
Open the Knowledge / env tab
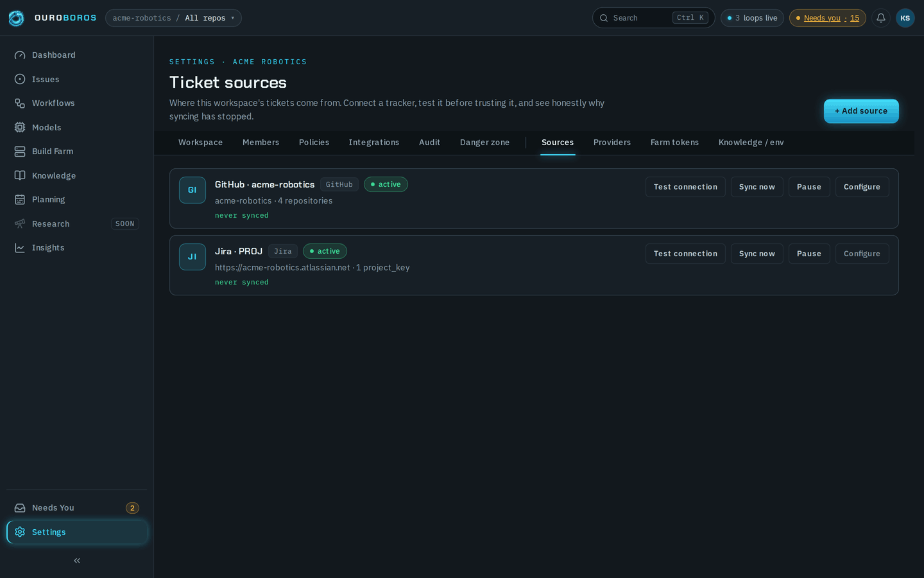[x=751, y=143]
